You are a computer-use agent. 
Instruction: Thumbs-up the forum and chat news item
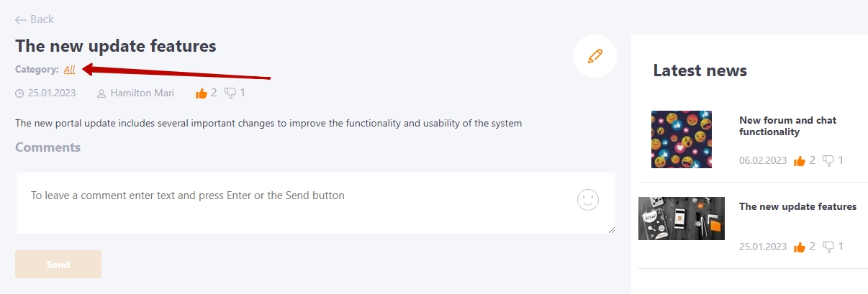[x=800, y=160]
